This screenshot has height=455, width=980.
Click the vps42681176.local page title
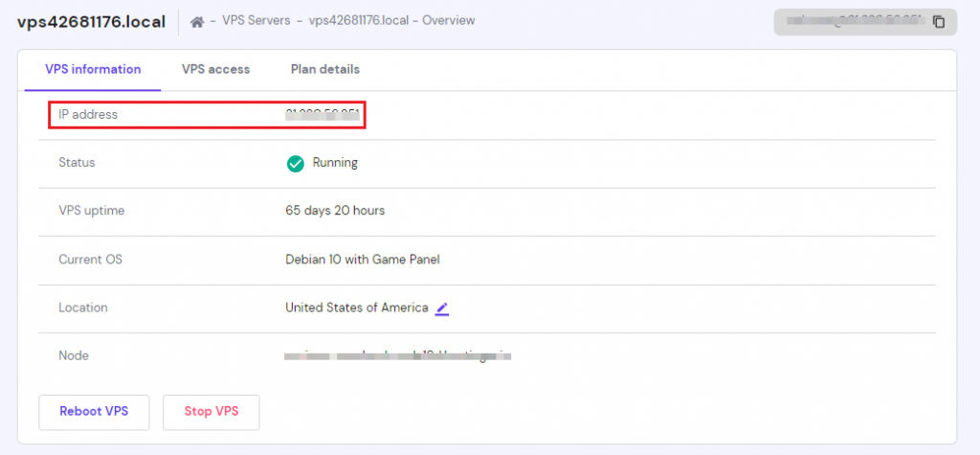[91, 21]
